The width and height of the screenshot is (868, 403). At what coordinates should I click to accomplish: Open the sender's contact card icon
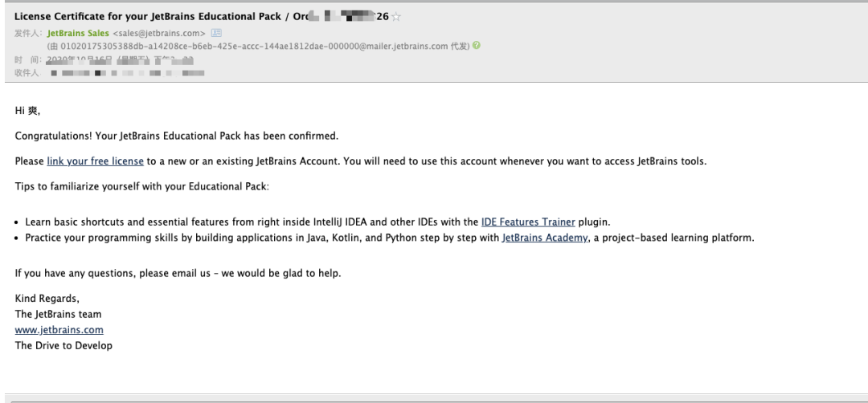pyautogui.click(x=216, y=33)
